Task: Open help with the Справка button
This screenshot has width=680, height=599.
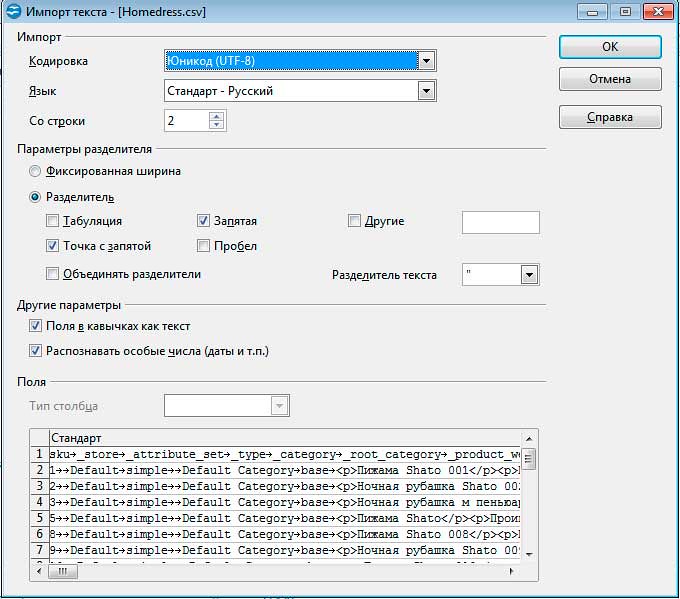Action: point(609,117)
